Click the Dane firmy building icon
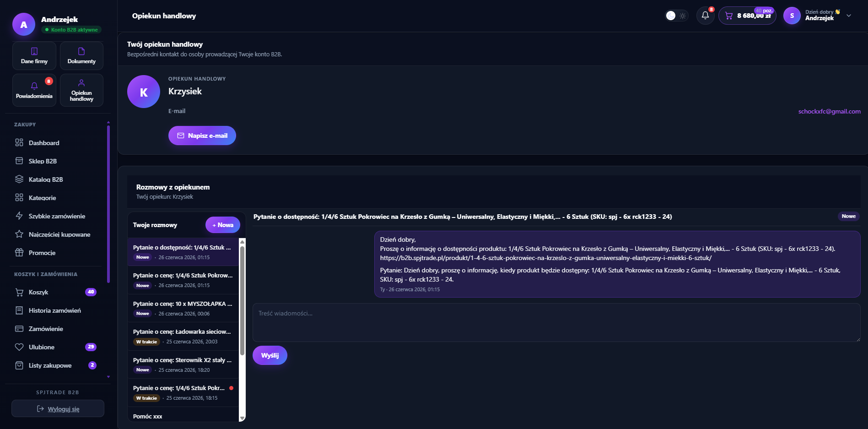The image size is (868, 429). (x=34, y=51)
